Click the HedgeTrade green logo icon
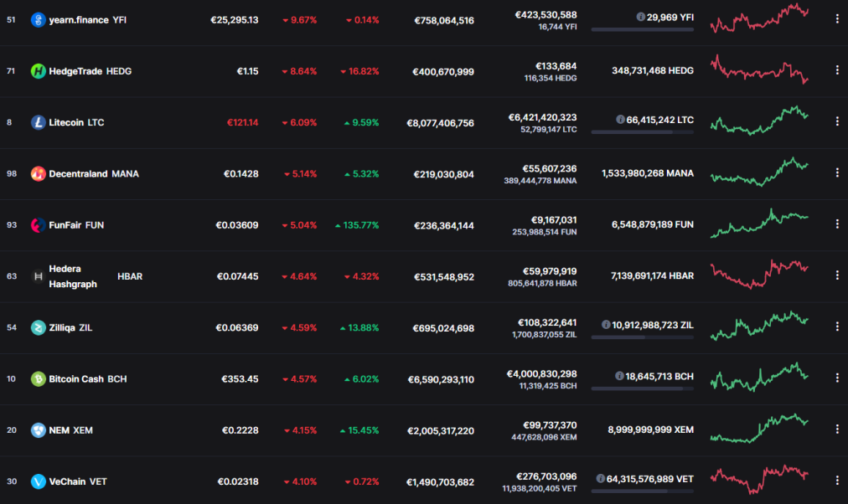 38,71
